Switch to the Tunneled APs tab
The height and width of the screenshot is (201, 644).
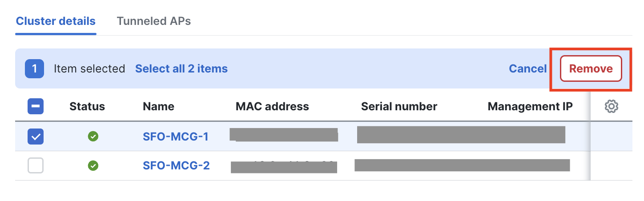(154, 21)
